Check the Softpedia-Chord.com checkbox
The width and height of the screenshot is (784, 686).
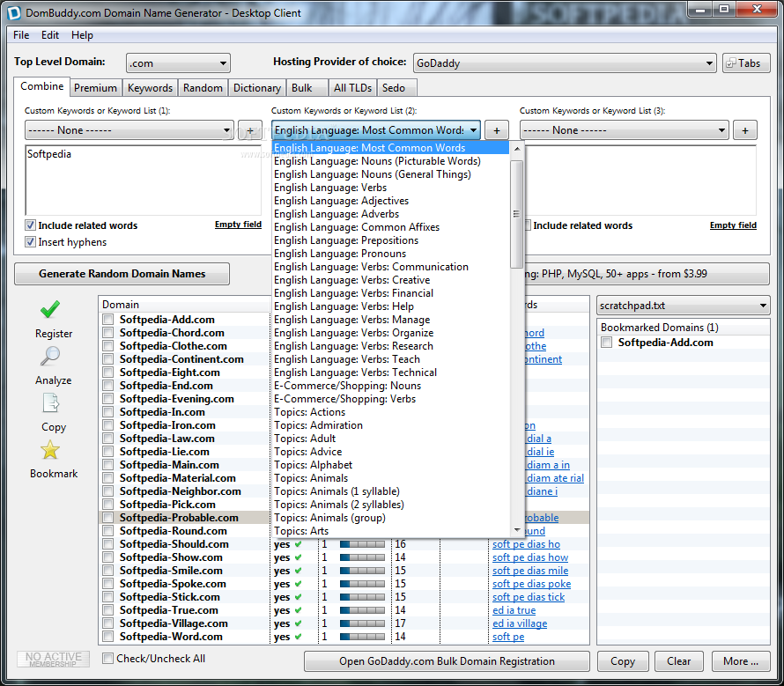(108, 333)
